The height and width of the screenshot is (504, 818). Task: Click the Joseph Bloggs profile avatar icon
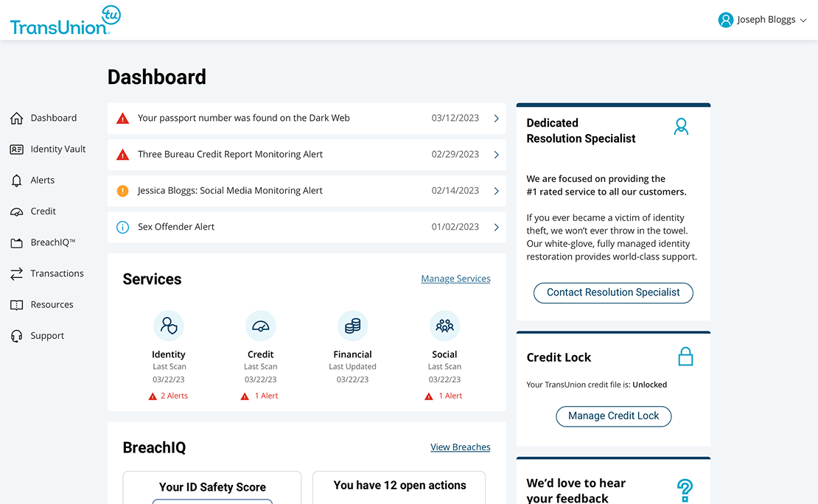(x=725, y=20)
